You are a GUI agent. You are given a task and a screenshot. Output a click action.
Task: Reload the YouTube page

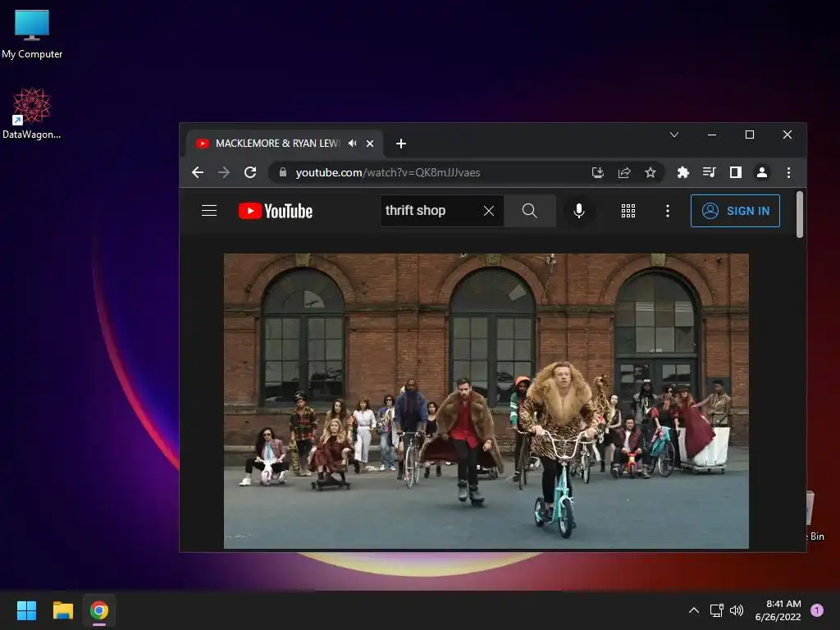tap(250, 172)
